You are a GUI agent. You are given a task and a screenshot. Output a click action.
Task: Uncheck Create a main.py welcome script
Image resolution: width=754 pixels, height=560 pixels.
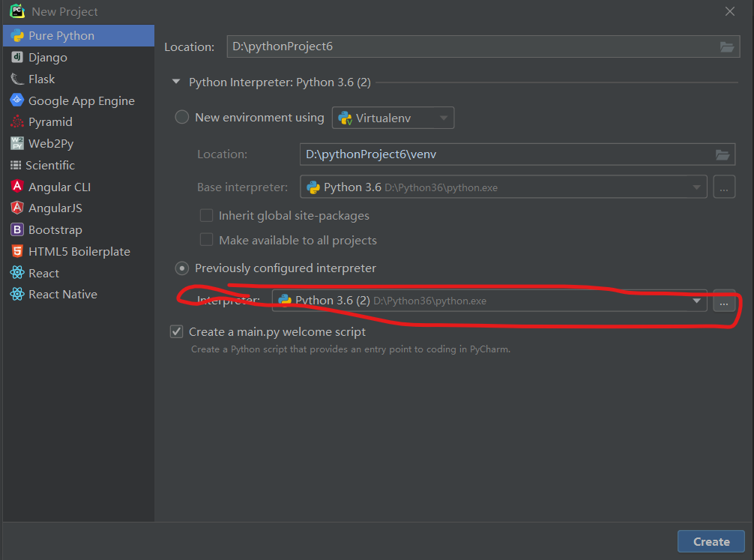[176, 331]
